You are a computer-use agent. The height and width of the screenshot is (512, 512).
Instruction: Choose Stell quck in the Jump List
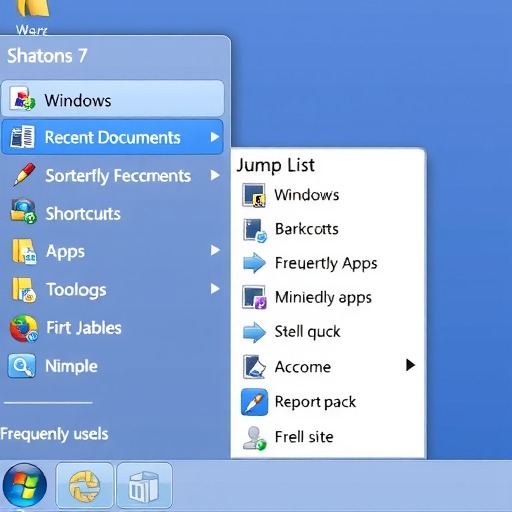click(328, 332)
